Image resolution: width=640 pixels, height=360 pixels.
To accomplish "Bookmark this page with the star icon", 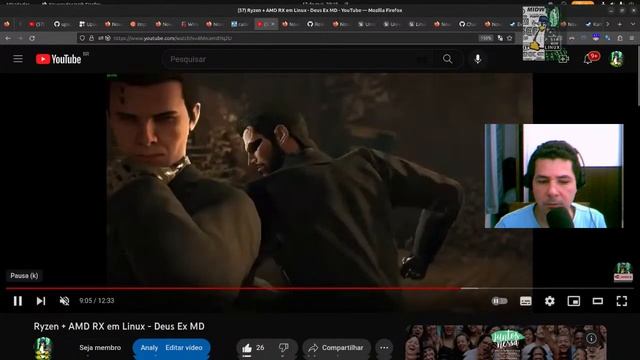I will [x=509, y=38].
